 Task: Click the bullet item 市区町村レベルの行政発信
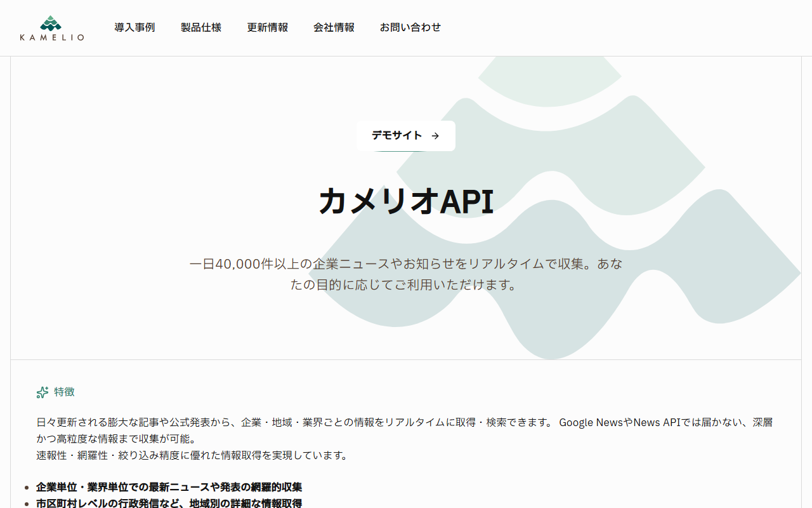point(169,503)
